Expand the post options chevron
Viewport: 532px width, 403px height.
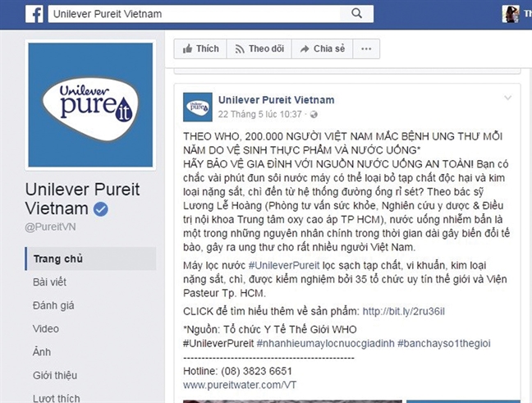coord(508,98)
